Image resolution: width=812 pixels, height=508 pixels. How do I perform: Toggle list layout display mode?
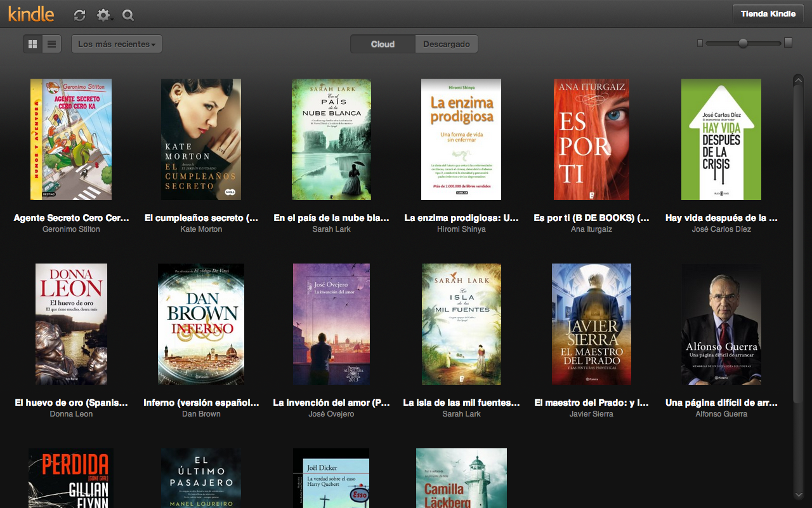pyautogui.click(x=51, y=44)
